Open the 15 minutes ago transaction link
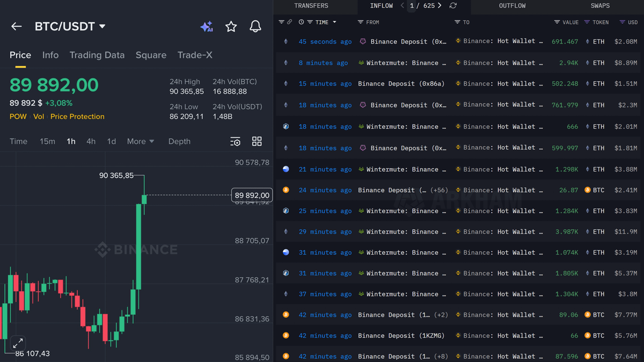644x362 pixels. point(325,84)
